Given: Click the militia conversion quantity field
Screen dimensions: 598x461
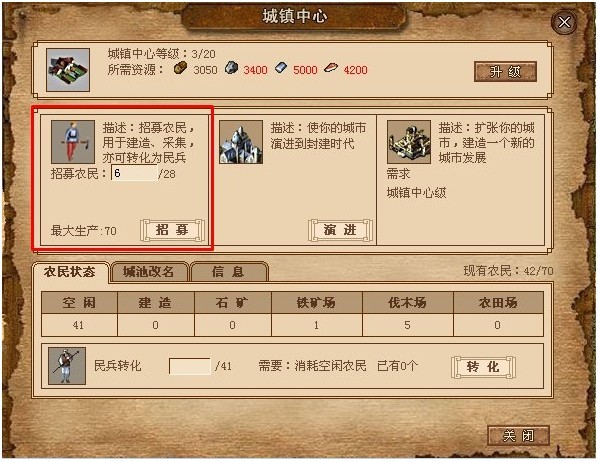Looking at the screenshot, I should pyautogui.click(x=190, y=366).
